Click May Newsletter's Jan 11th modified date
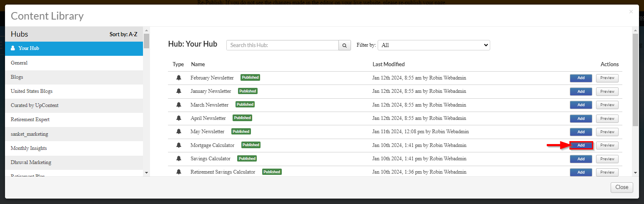 tap(421, 132)
